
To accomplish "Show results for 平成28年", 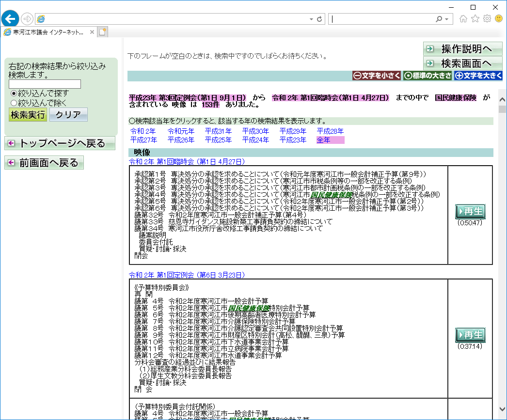I will (x=330, y=131).
